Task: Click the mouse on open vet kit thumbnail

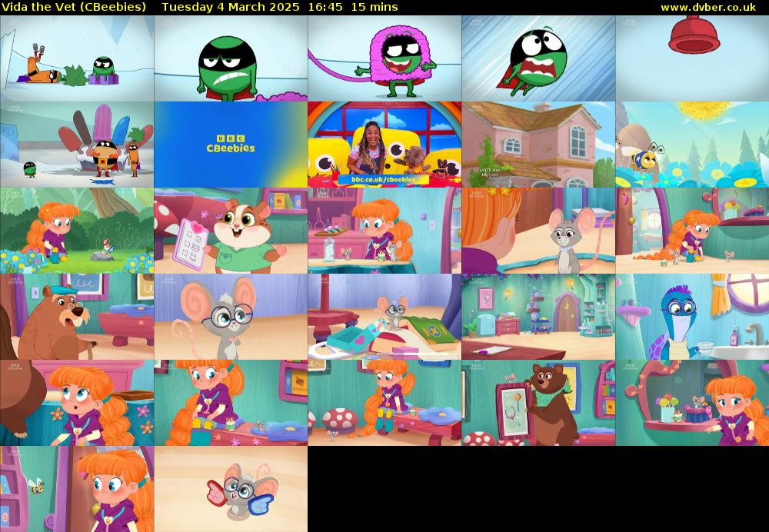Action: 384,317
